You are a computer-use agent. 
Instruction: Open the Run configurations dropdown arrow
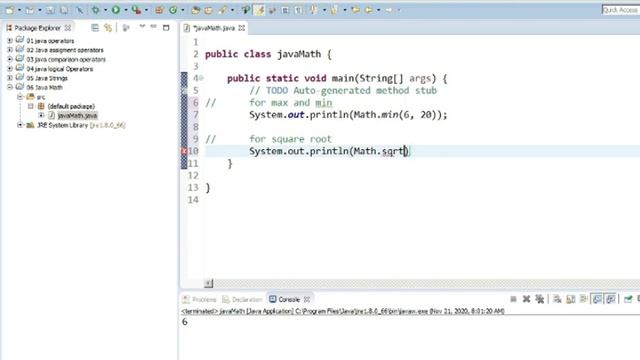[x=126, y=10]
